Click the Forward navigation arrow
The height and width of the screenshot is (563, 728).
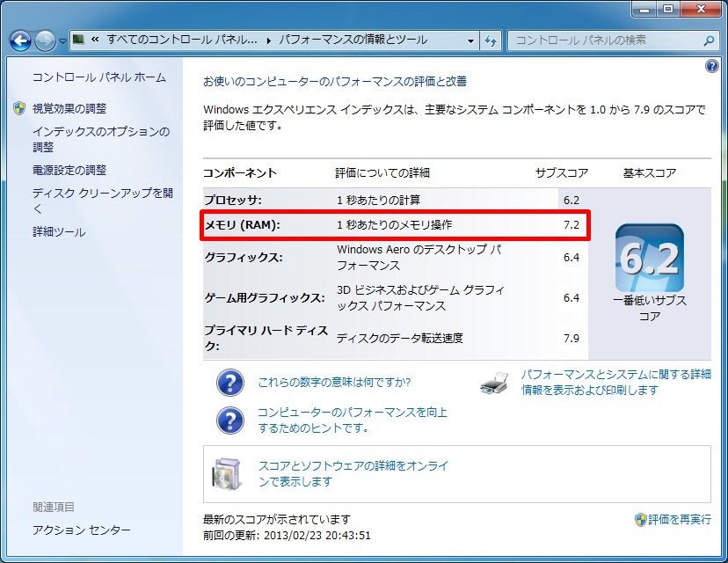46,40
